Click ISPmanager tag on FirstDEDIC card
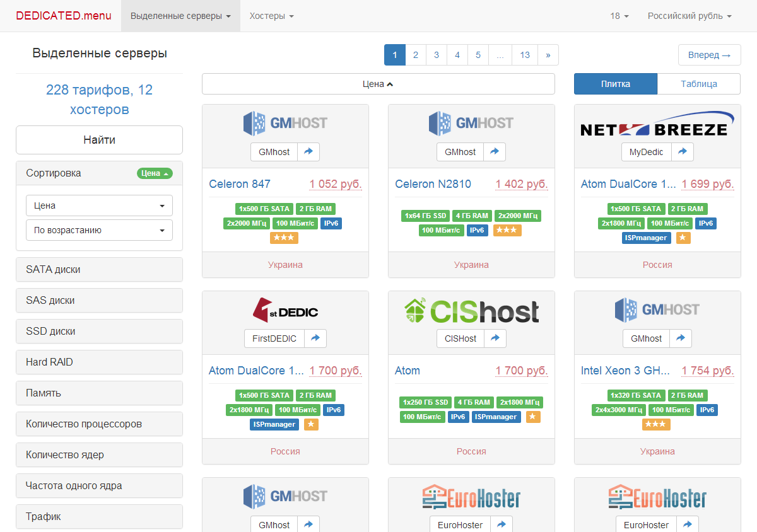Viewport: 757px width, 532px height. (274, 424)
